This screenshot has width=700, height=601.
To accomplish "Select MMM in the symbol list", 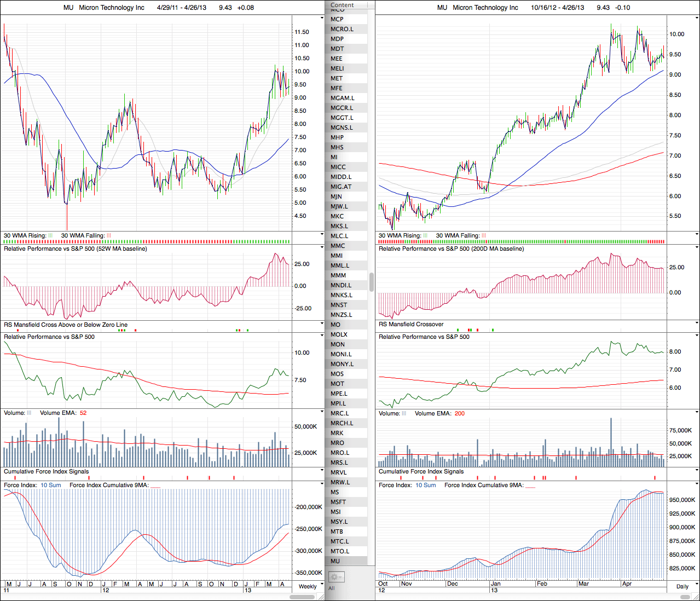I will (338, 275).
